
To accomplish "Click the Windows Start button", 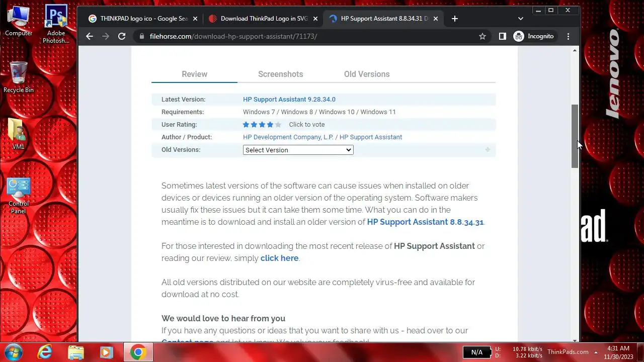I will (14, 352).
